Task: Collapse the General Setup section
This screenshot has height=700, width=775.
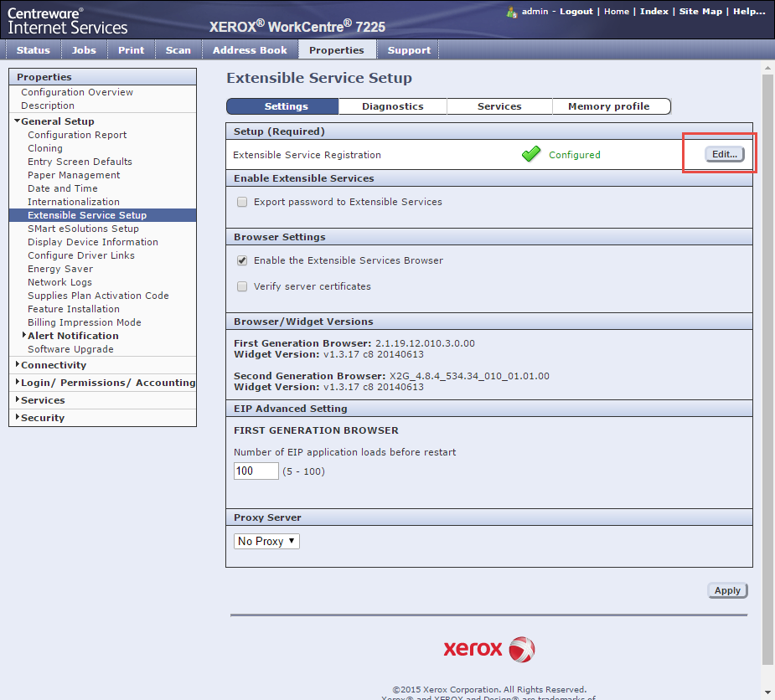Action: tap(57, 121)
